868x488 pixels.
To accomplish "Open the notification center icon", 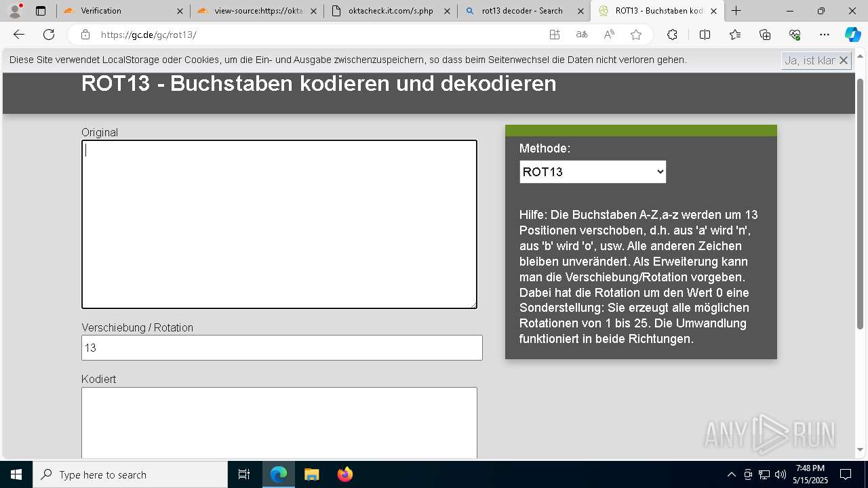I will click(846, 474).
